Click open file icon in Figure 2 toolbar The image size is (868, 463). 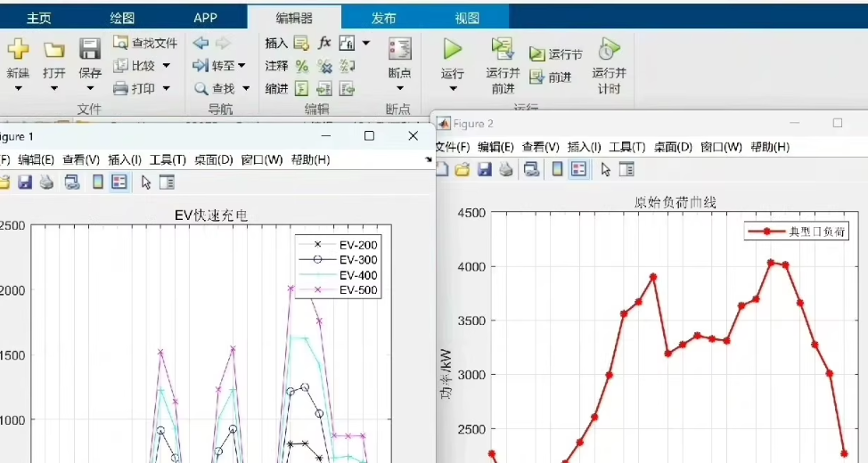point(463,169)
